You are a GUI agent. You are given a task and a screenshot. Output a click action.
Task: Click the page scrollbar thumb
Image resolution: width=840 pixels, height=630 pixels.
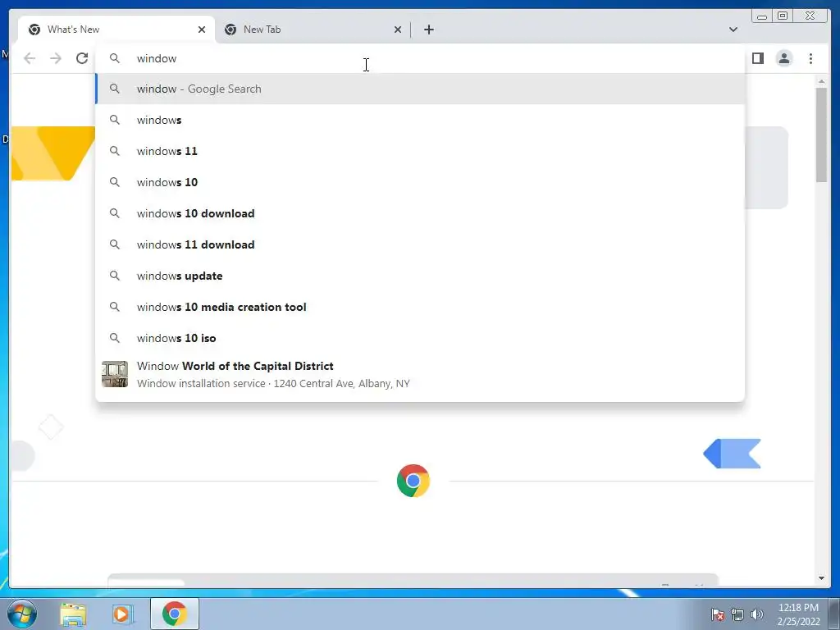[x=821, y=135]
